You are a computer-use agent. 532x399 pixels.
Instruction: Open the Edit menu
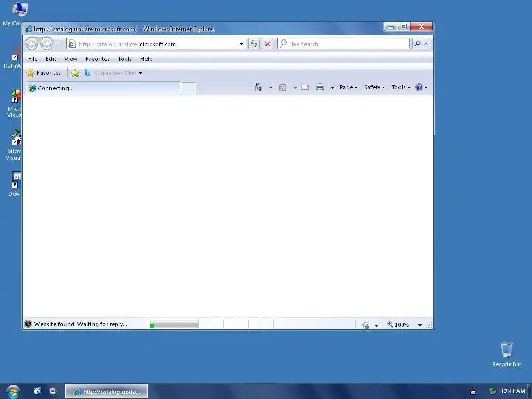[x=51, y=59]
